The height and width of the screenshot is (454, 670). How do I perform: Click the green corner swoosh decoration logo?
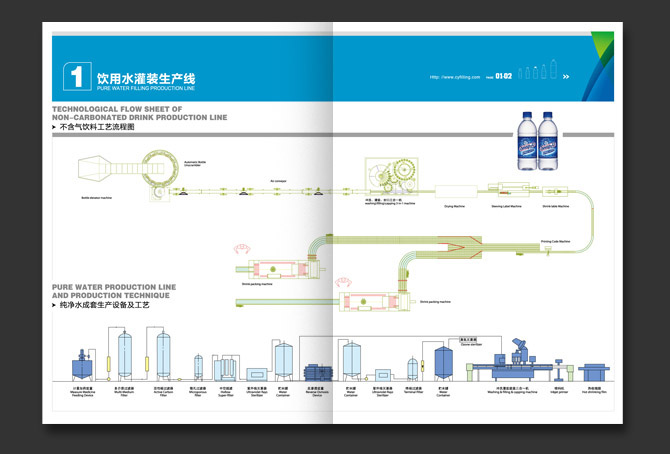[598, 66]
